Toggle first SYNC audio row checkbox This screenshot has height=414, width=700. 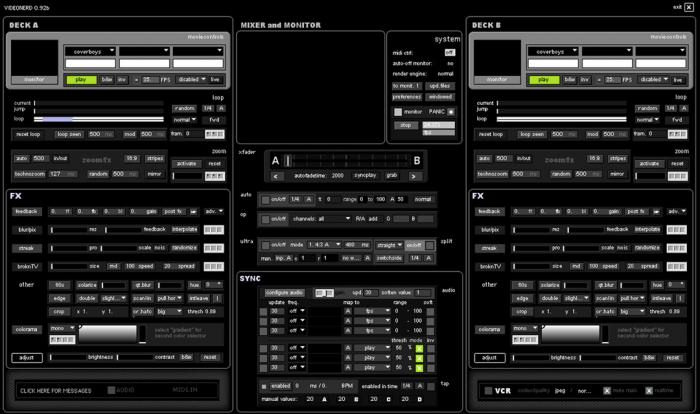263,312
